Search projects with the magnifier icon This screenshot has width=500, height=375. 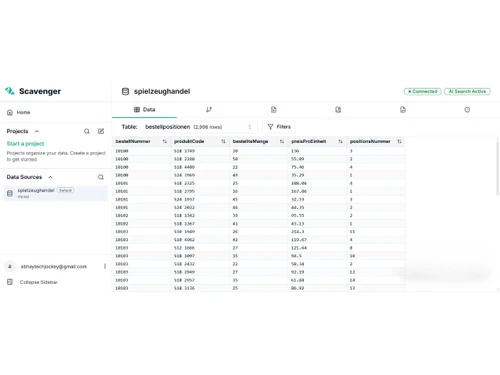(87, 131)
